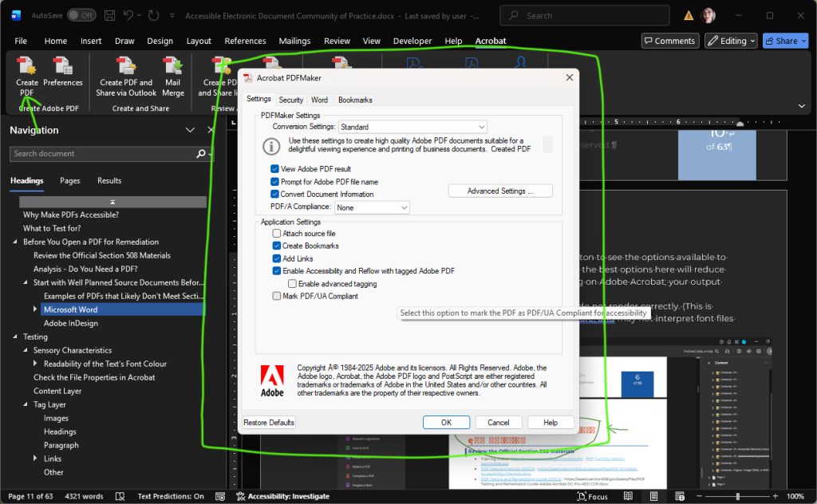Check Enable advanced tagging
Viewport: 817px width, 504px height.
pos(292,284)
